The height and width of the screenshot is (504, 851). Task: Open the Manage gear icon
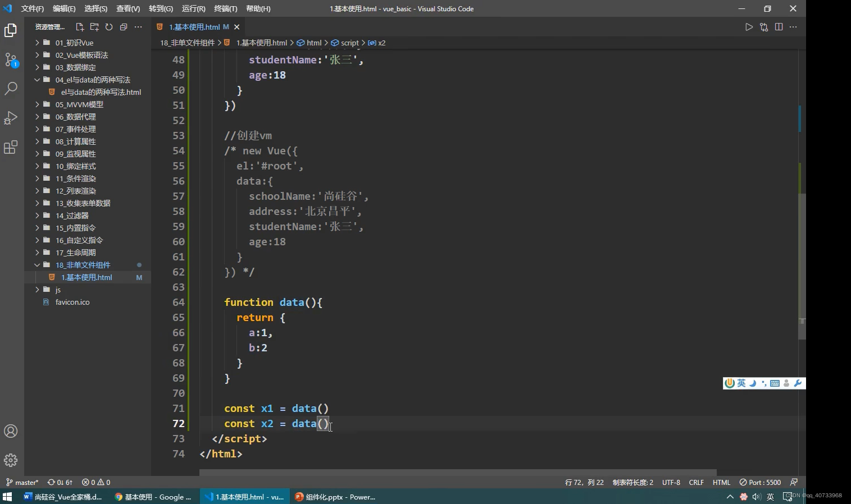coord(11,460)
